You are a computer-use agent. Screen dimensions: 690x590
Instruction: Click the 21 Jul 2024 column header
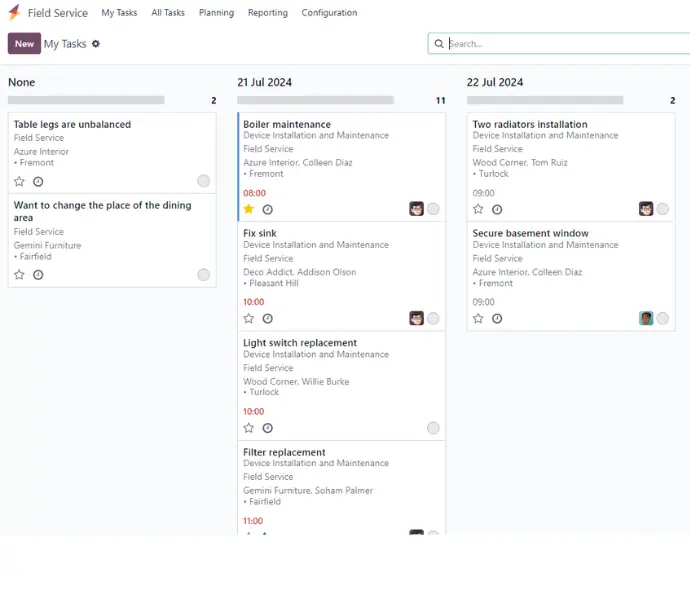[x=264, y=82]
